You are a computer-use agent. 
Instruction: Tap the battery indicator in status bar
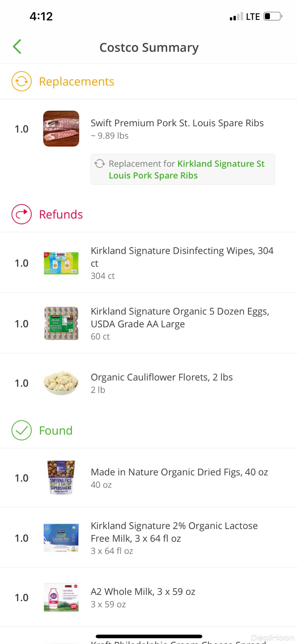(273, 16)
